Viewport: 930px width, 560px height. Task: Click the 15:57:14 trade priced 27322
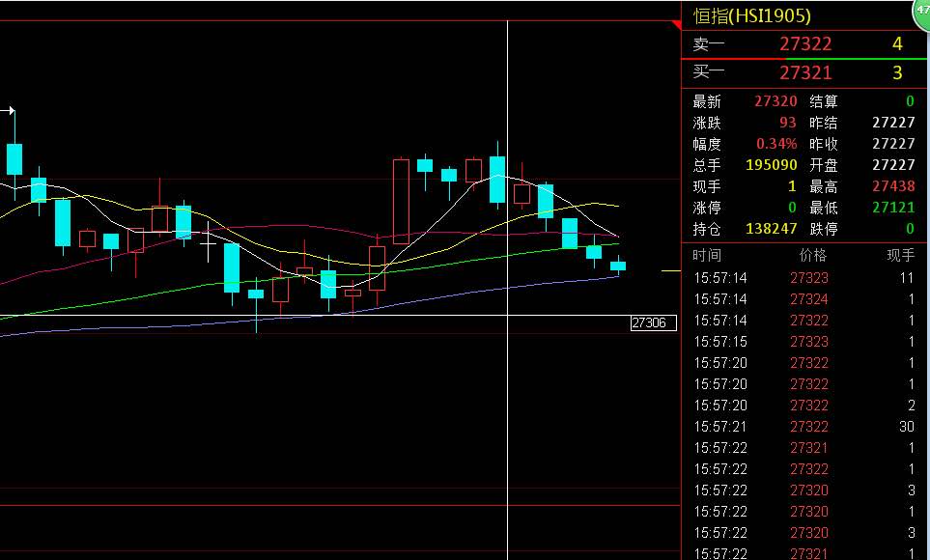point(804,321)
